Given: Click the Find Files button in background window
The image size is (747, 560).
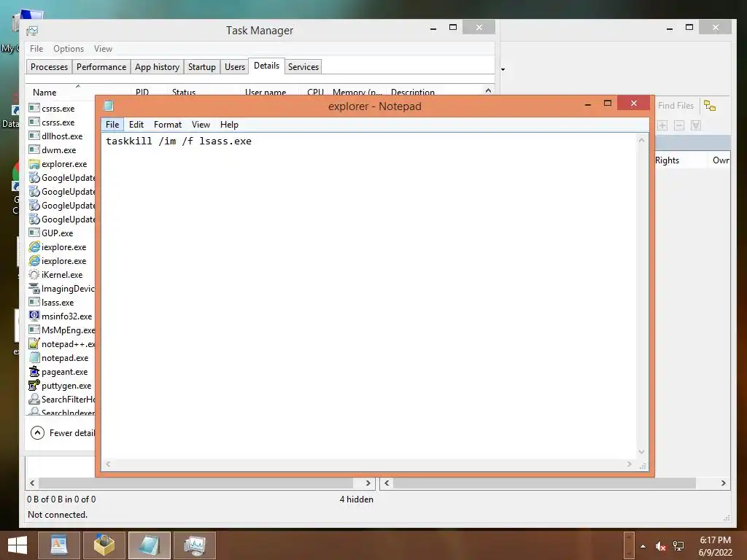Looking at the screenshot, I should click(x=676, y=106).
